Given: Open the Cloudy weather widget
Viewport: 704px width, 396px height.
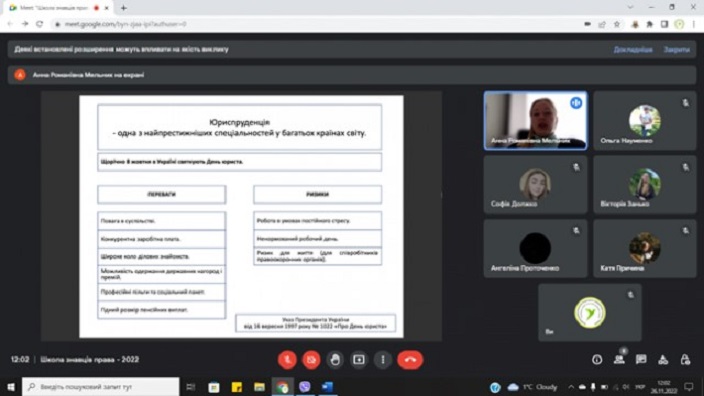Looking at the screenshot, I should (532, 387).
